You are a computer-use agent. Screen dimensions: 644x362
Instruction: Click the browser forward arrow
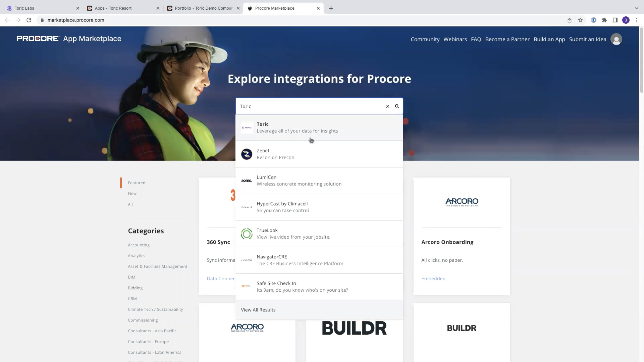pyautogui.click(x=18, y=20)
